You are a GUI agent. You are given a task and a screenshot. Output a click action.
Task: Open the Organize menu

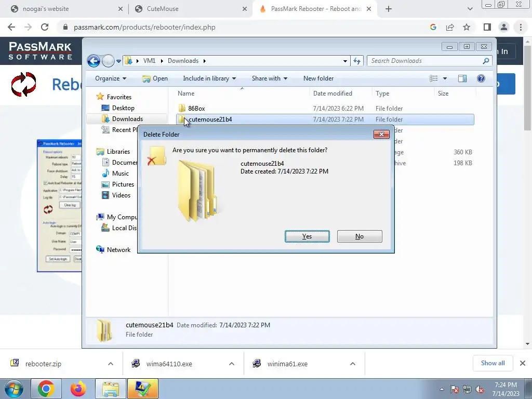click(111, 78)
